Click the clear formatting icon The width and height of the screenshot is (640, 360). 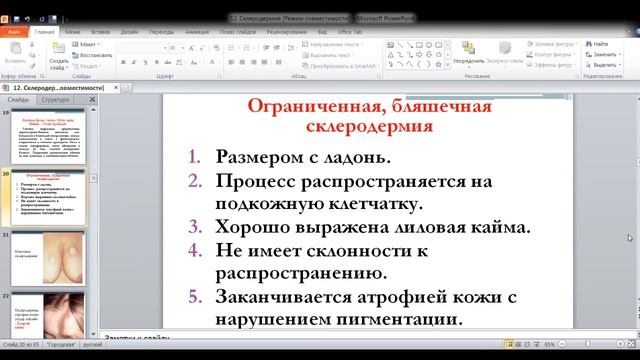click(x=216, y=48)
